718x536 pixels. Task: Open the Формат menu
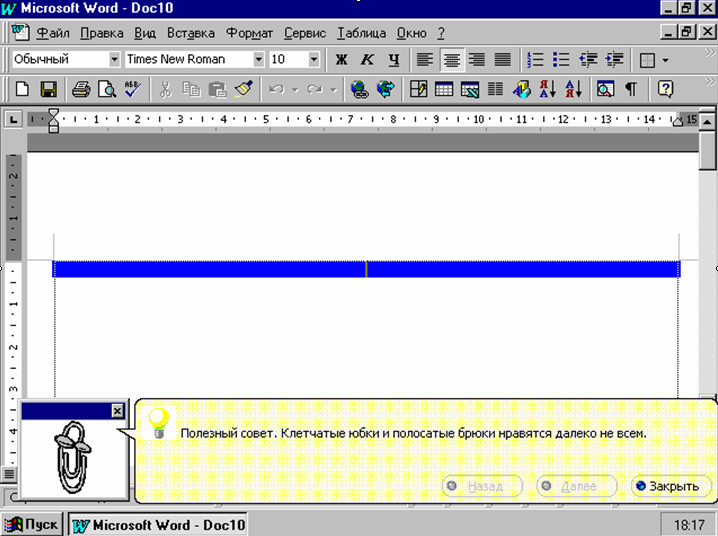[x=249, y=33]
